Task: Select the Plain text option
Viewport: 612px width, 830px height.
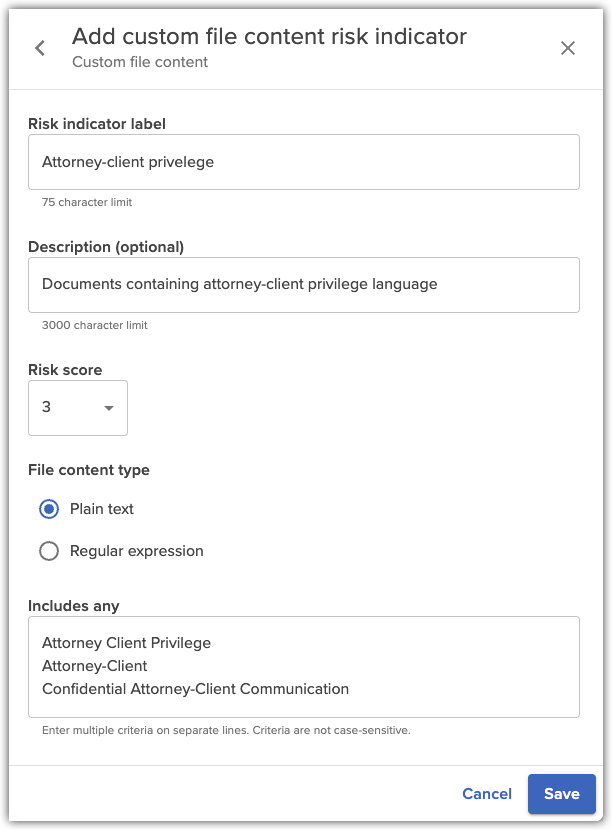Action: point(47,509)
